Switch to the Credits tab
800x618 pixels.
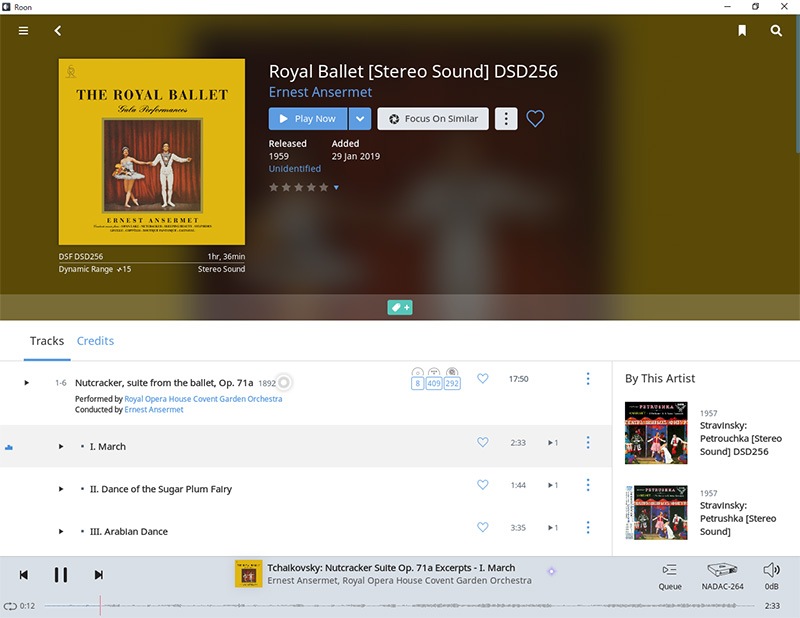(95, 341)
